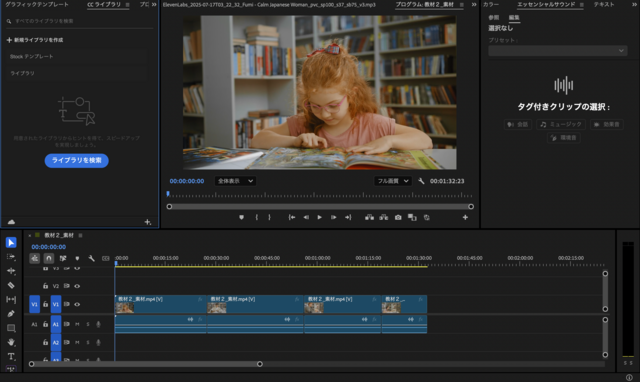Switch to グラフィックテンプレート tab
This screenshot has width=640, height=382.
tap(37, 4)
